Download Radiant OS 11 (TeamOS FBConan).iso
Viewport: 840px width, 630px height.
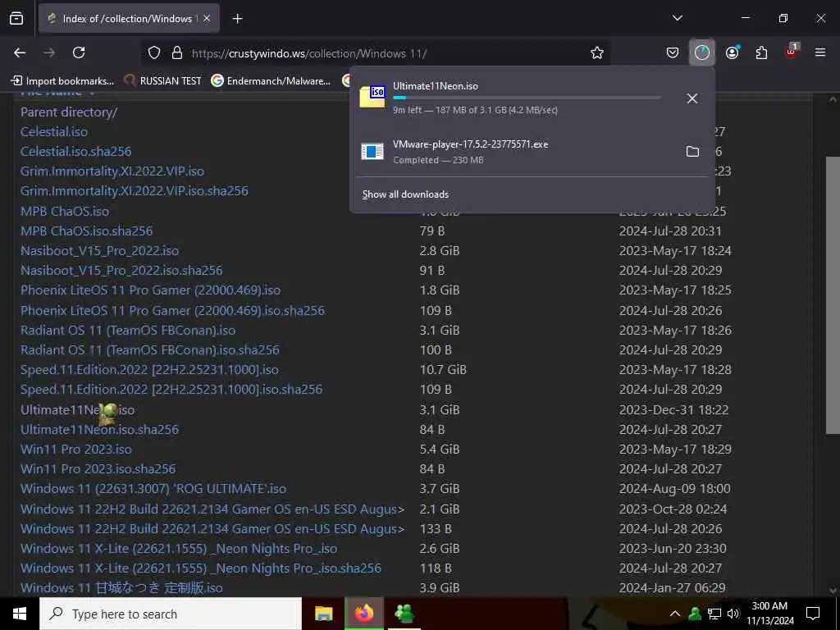pyautogui.click(x=128, y=331)
